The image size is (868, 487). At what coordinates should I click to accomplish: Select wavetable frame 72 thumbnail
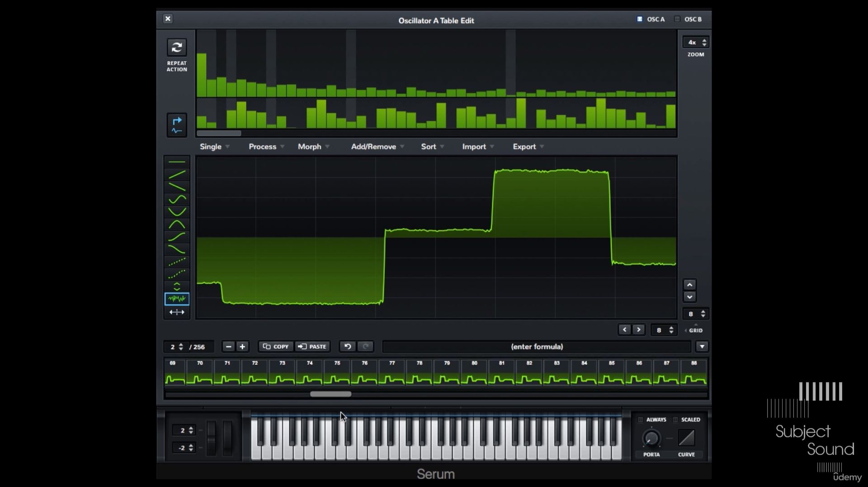[255, 373]
